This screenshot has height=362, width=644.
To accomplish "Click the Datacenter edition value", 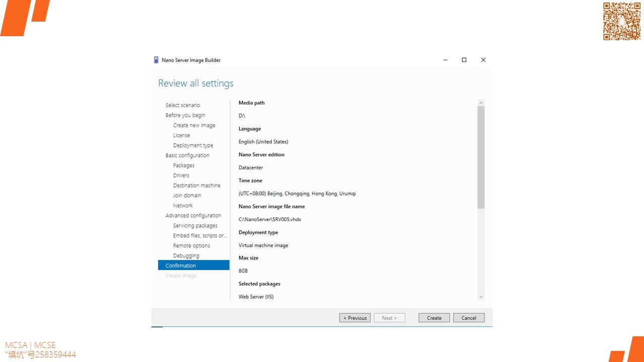I will click(251, 167).
